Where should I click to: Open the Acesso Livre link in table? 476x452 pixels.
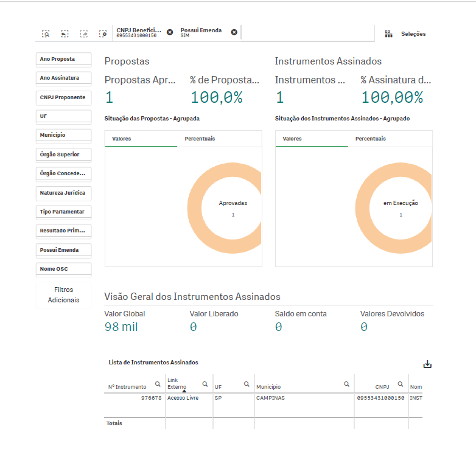(x=183, y=398)
